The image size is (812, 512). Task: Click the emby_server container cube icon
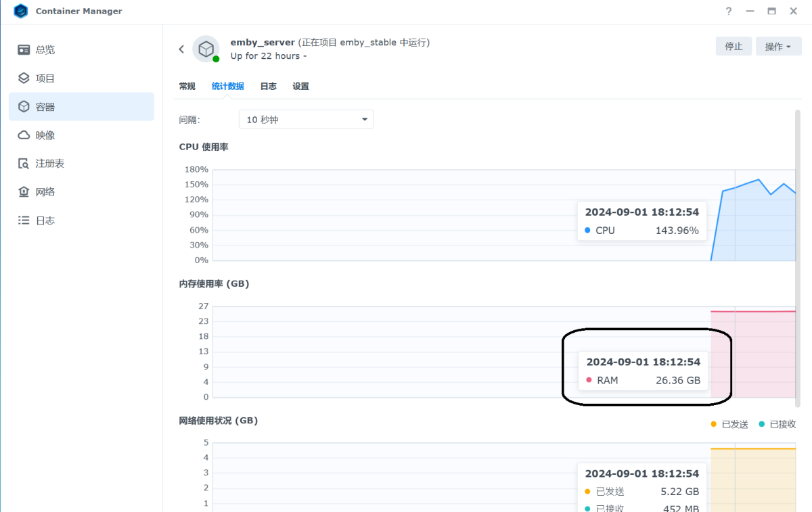pyautogui.click(x=206, y=49)
